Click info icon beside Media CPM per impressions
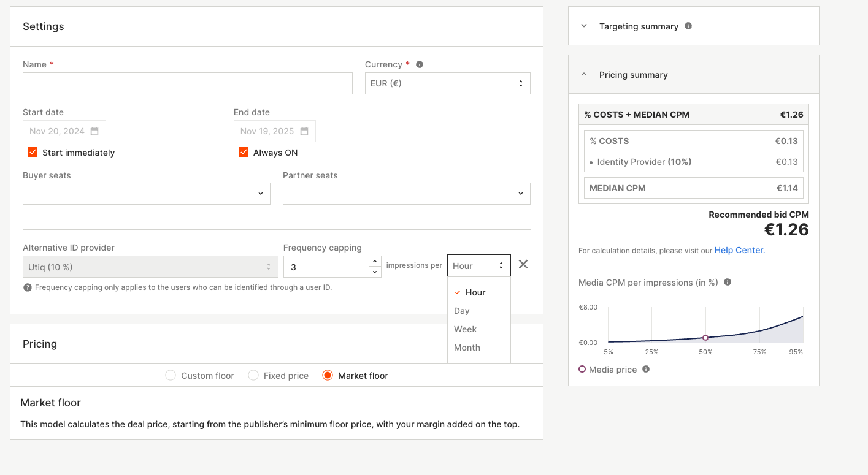 point(728,283)
